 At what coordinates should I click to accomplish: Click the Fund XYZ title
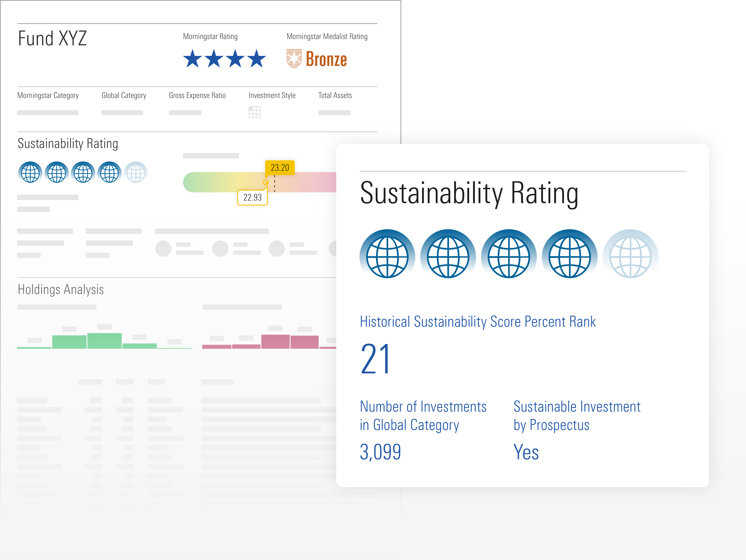[x=52, y=38]
